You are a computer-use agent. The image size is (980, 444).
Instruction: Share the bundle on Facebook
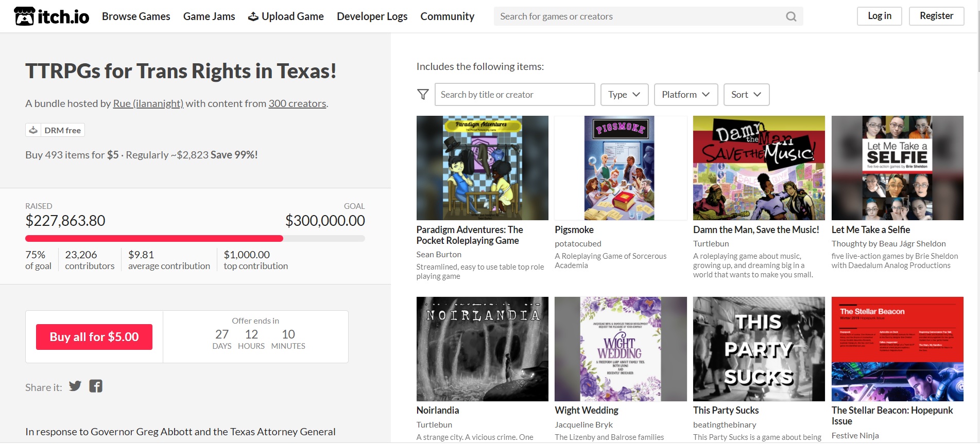[96, 386]
